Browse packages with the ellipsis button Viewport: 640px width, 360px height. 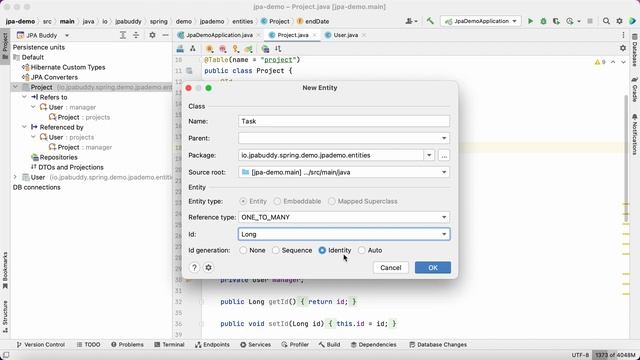coord(444,155)
